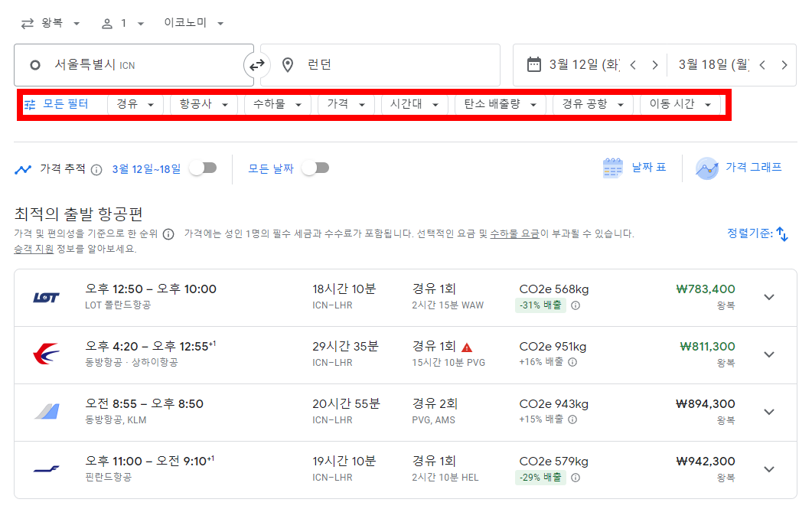Screen dimensions: 812x509
Task: Open the 날짜 표 date grid icon
Action: 612,168
